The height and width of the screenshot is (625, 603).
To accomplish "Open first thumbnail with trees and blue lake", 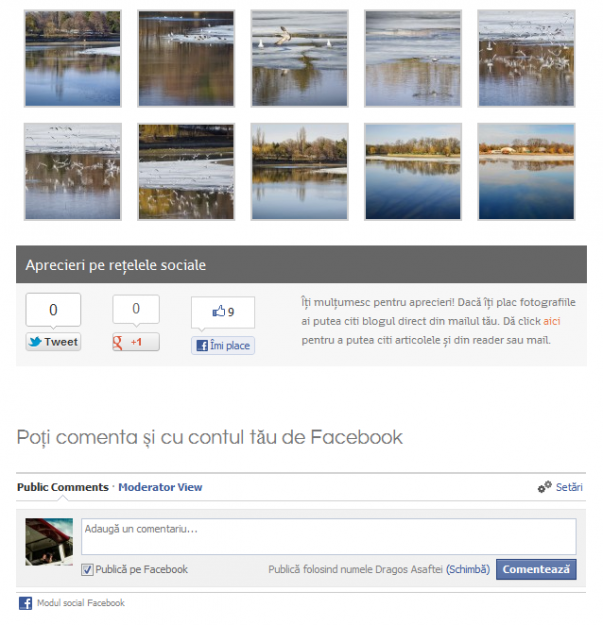I will pyautogui.click(x=73, y=59).
